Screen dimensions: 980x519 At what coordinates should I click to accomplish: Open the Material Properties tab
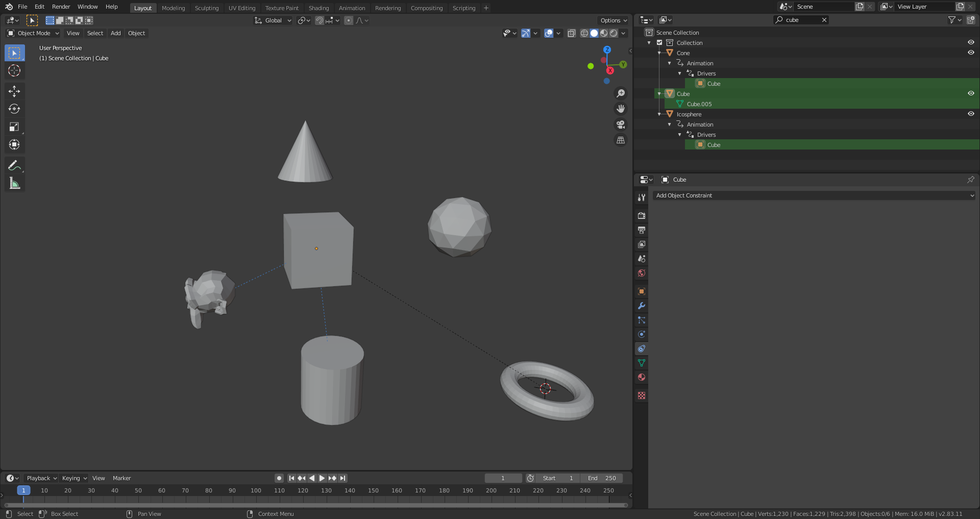click(641, 377)
